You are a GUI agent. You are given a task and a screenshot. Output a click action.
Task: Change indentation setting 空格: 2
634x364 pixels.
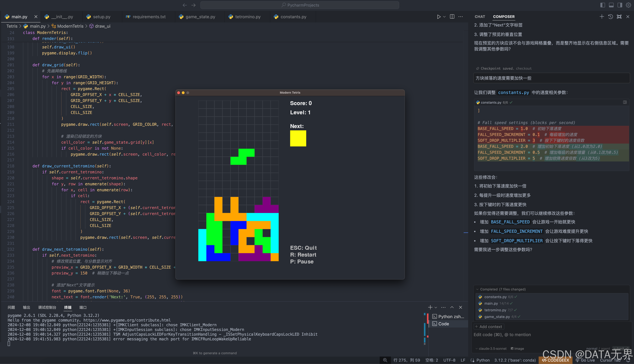432,360
